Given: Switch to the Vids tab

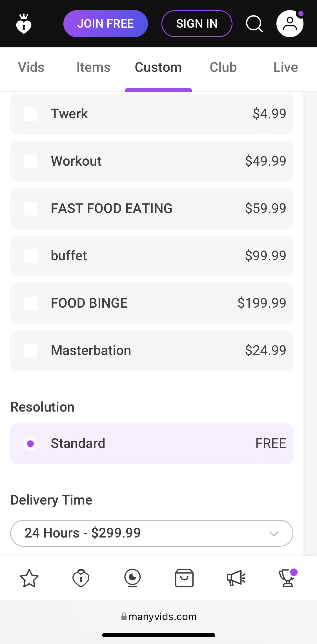Looking at the screenshot, I should [x=31, y=68].
